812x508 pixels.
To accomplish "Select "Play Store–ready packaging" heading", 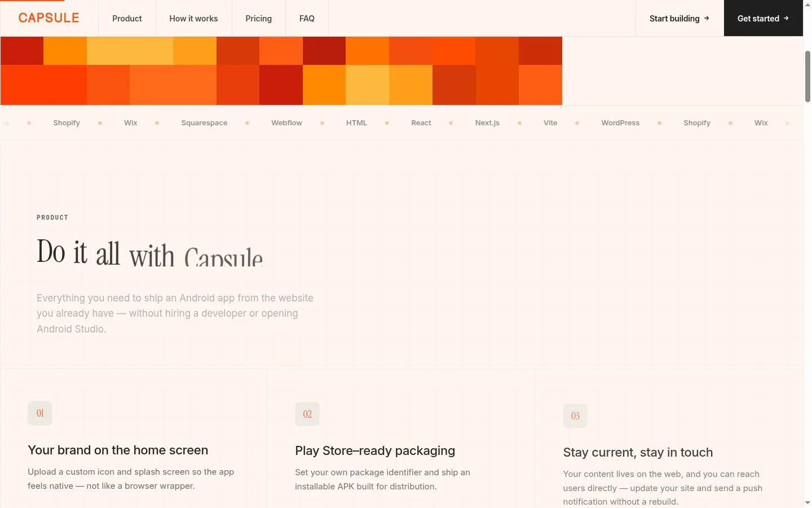I will [x=375, y=450].
